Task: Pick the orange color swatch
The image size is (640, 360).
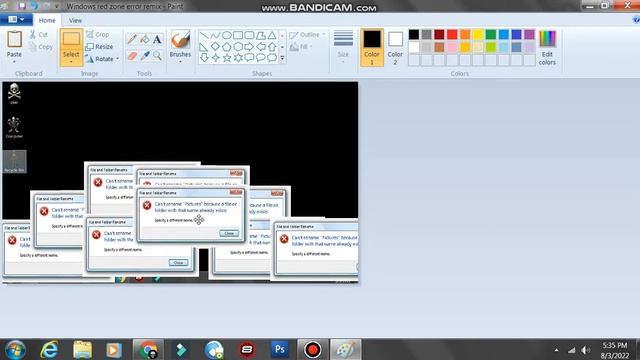Action: pyautogui.click(x=465, y=34)
